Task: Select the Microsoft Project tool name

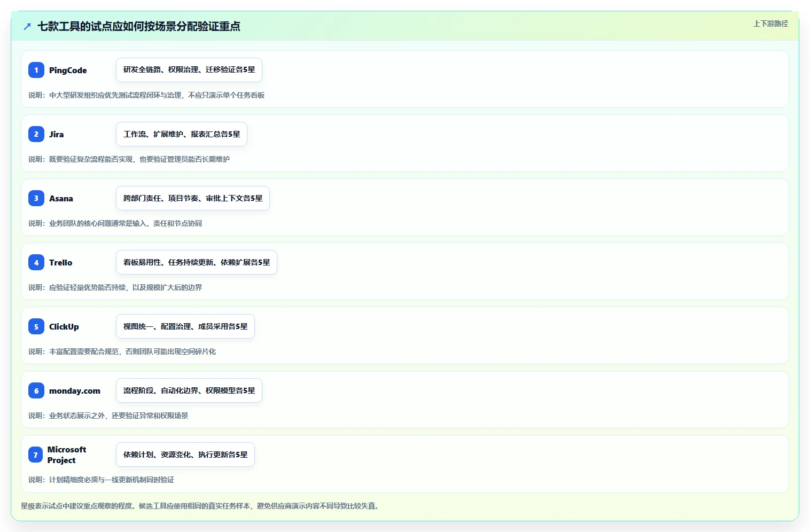Action: (67, 455)
